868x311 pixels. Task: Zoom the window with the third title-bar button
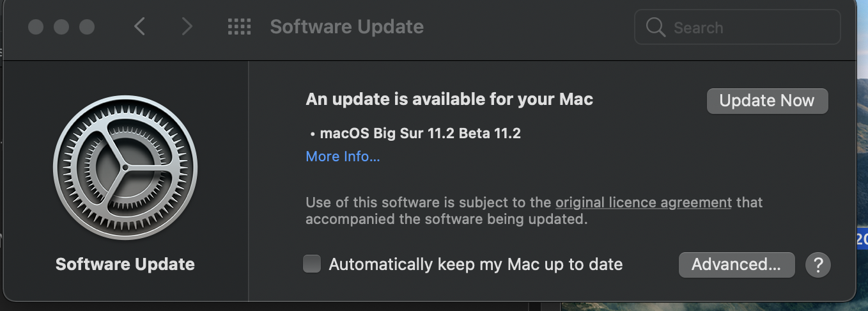click(86, 27)
